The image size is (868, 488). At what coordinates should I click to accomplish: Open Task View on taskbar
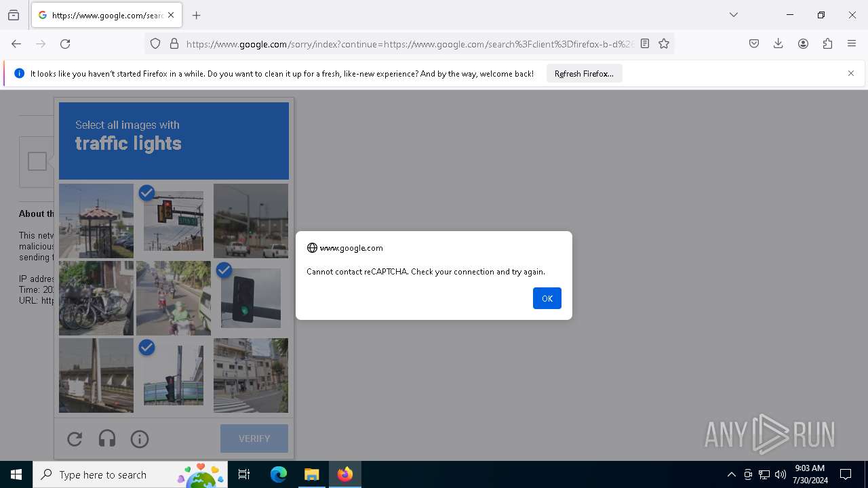[244, 474]
